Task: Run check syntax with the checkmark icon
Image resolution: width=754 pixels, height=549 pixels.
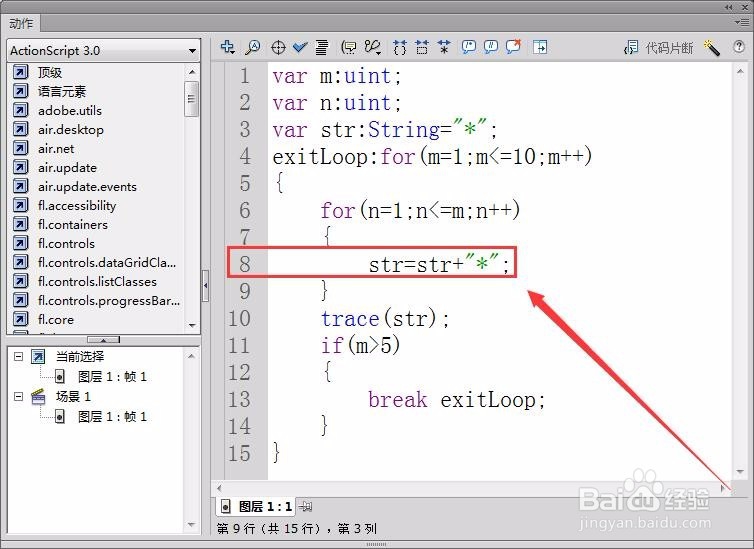Action: tap(301, 47)
